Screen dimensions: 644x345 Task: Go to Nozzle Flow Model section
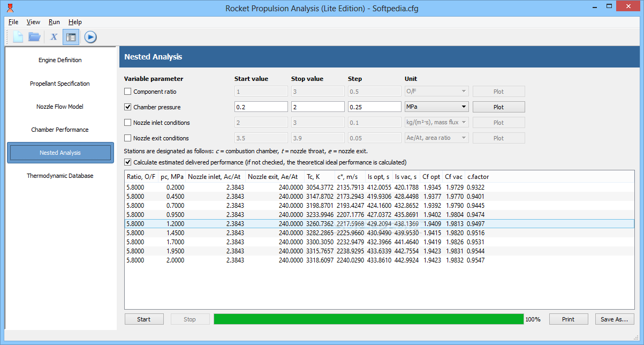click(60, 107)
